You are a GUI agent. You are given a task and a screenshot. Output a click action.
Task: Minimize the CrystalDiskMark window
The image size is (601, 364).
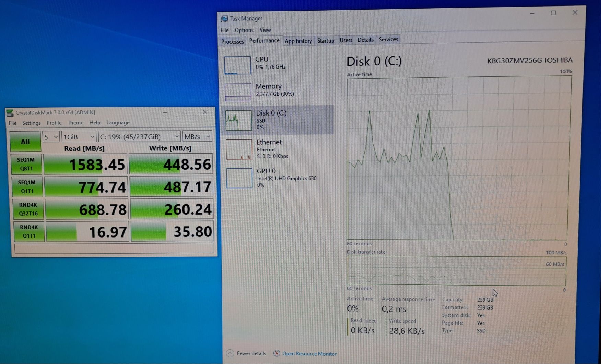[165, 112]
